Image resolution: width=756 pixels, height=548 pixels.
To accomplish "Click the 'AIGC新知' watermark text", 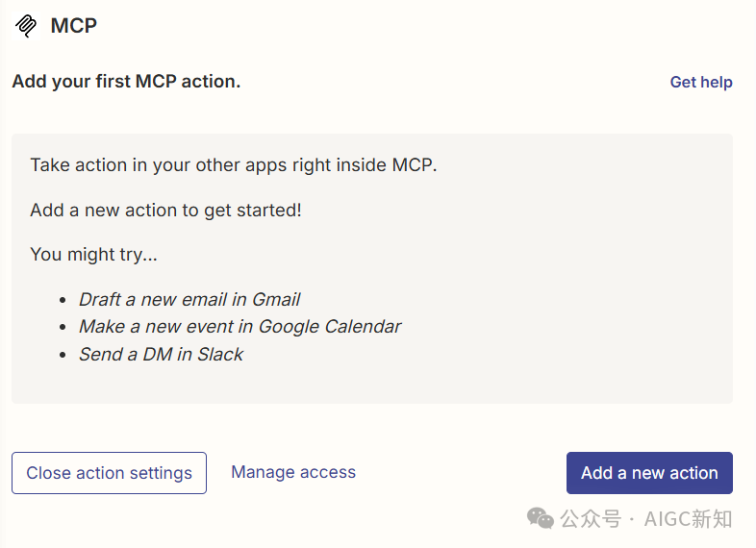I will (x=688, y=519).
